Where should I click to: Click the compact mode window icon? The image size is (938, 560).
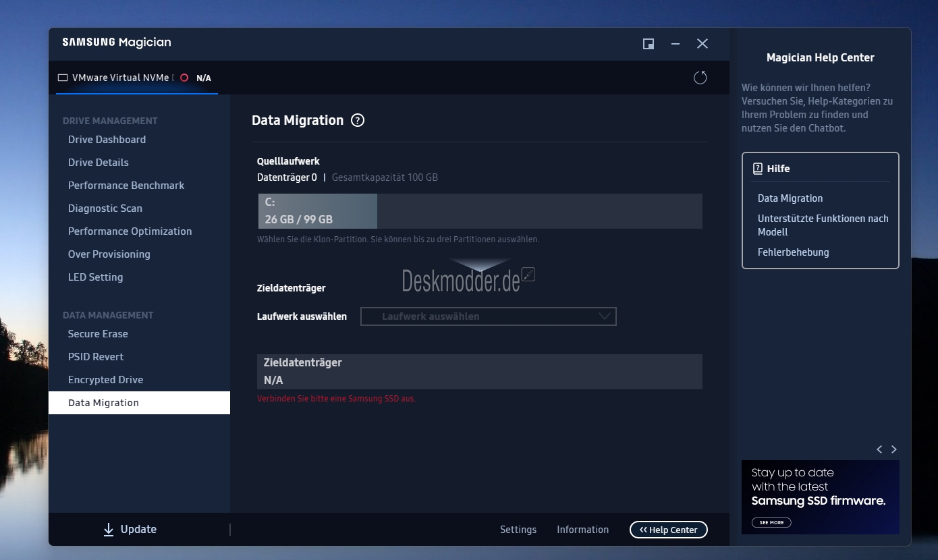tap(649, 44)
